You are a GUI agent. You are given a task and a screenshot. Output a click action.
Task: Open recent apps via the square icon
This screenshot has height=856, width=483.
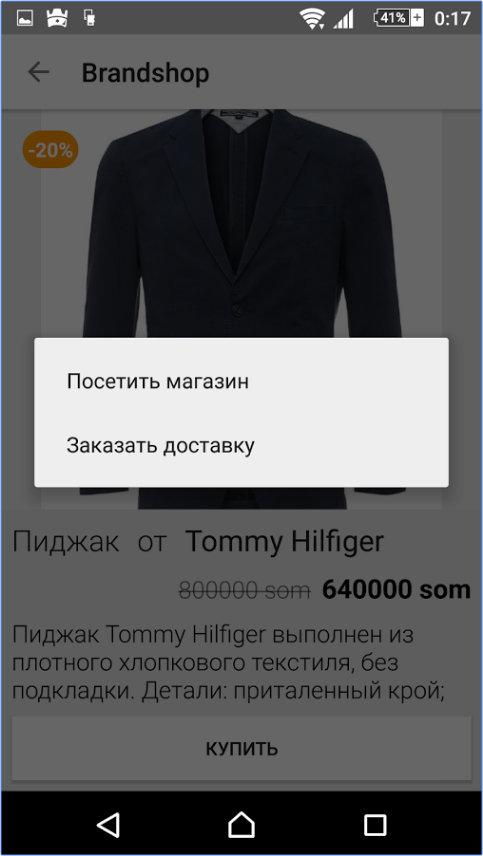[x=375, y=825]
